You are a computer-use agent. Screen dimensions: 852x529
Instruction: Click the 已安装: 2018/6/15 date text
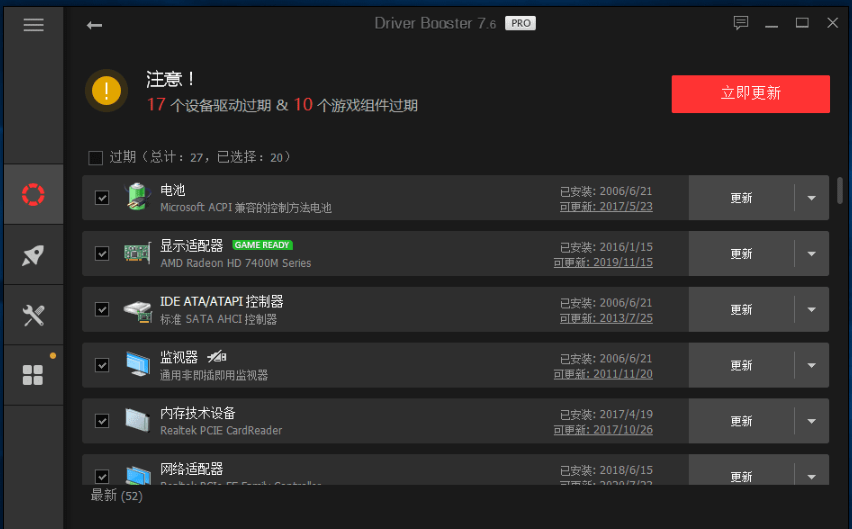point(606,470)
